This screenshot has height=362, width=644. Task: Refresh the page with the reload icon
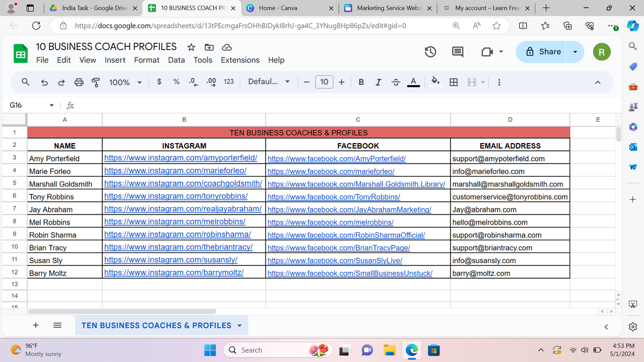(36, 26)
